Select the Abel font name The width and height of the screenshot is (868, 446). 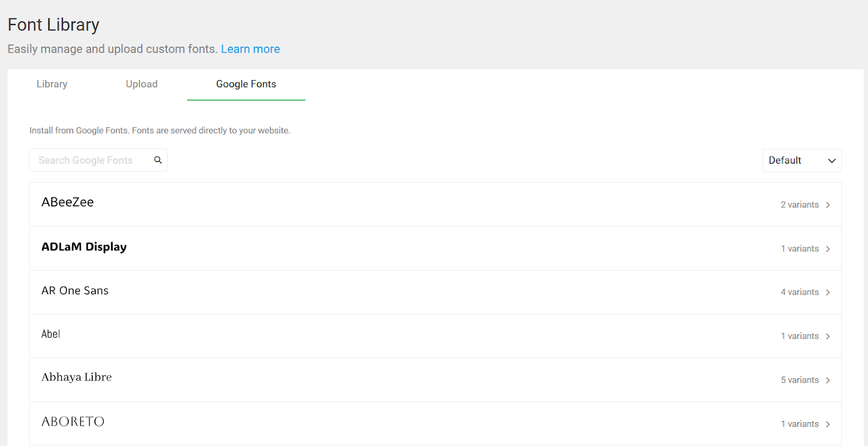pos(51,334)
